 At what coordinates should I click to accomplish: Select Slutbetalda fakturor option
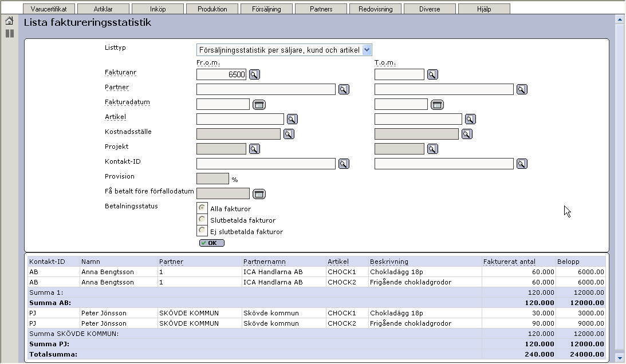[x=202, y=219]
